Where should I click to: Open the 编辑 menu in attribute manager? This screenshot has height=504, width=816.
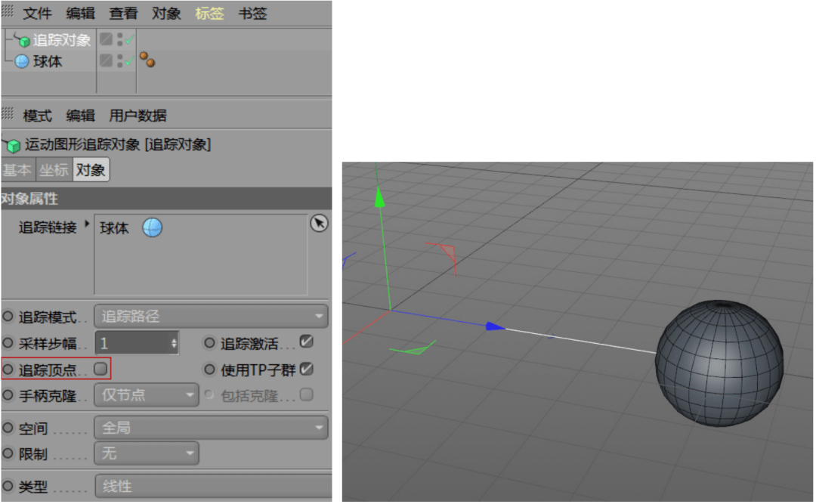click(81, 116)
